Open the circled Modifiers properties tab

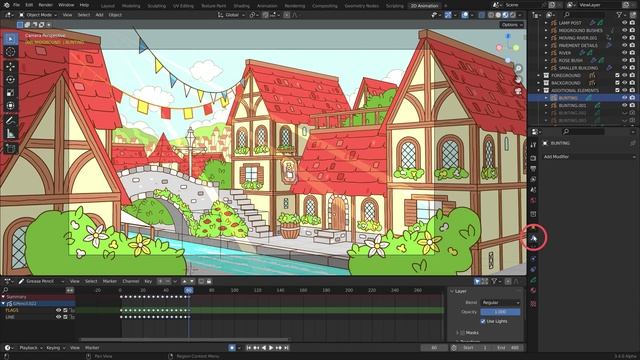point(533,238)
